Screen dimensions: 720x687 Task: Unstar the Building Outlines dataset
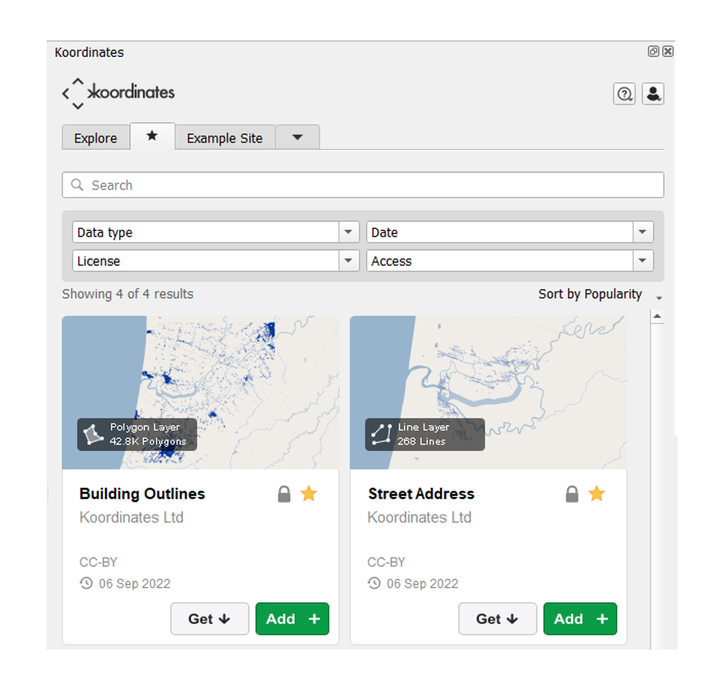[309, 494]
